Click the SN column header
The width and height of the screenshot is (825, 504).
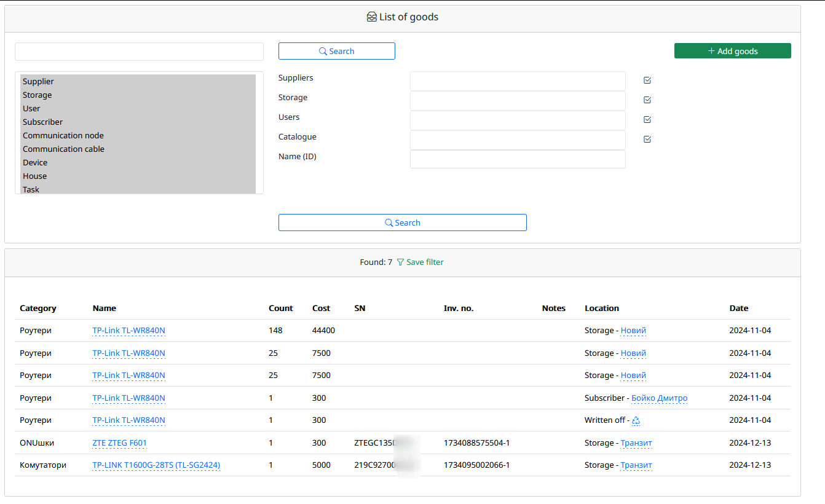360,309
